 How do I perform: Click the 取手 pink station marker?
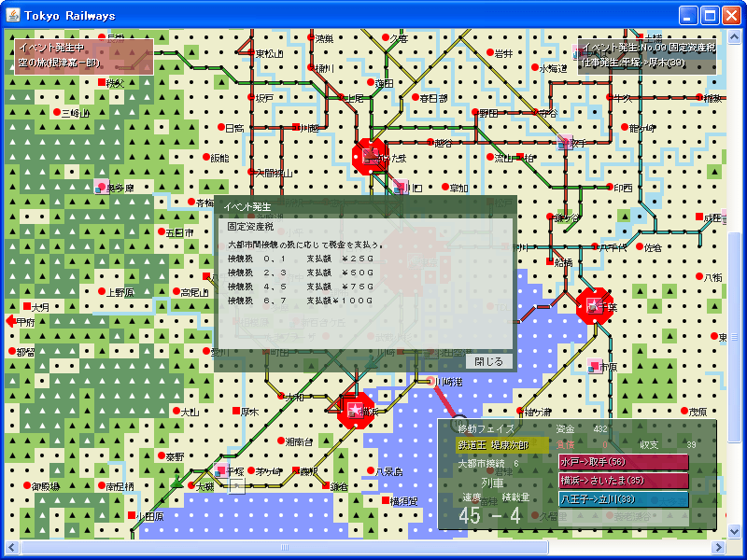(565, 142)
